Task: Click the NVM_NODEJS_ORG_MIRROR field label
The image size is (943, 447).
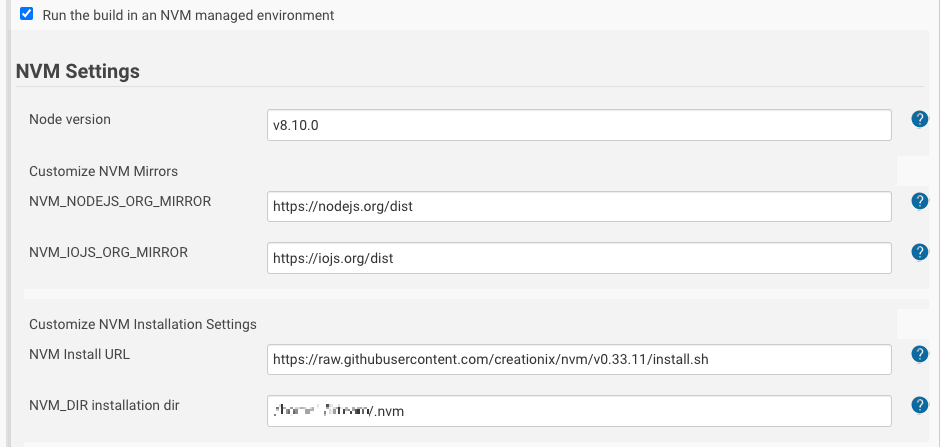Action: pos(120,201)
